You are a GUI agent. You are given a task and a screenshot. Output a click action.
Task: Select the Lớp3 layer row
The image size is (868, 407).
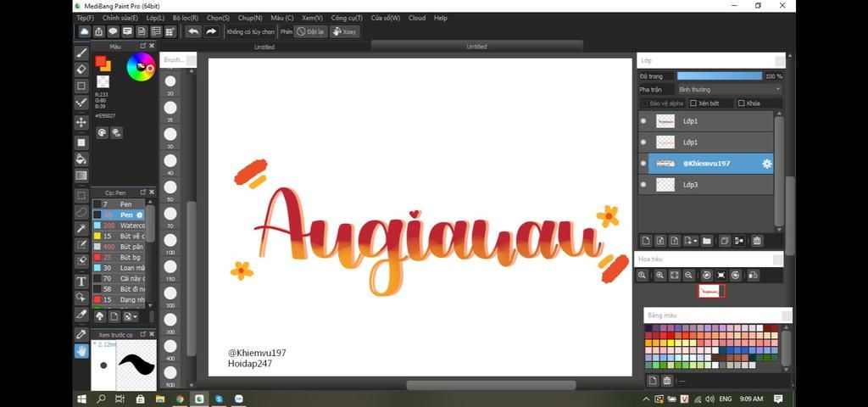pos(706,184)
